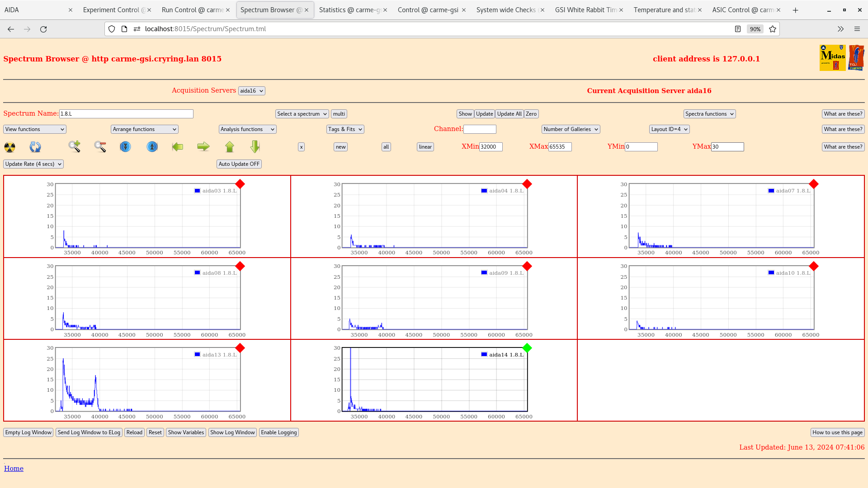Toggle the linear scale button
Screen dimensions: 868x488
tap(425, 147)
